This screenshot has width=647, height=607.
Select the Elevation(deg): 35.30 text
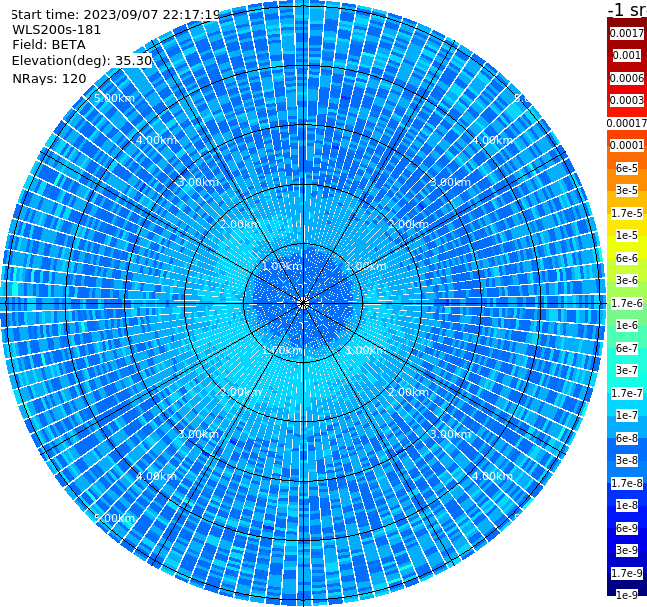click(x=82, y=61)
